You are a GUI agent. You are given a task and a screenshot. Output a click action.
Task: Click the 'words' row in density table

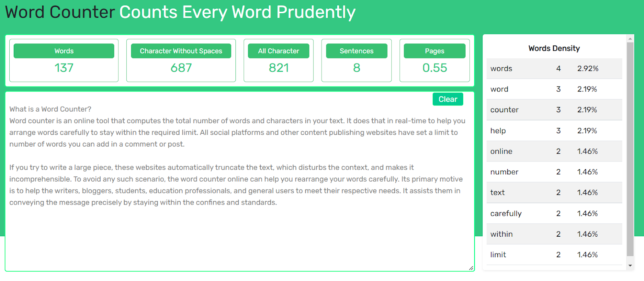[x=554, y=68]
